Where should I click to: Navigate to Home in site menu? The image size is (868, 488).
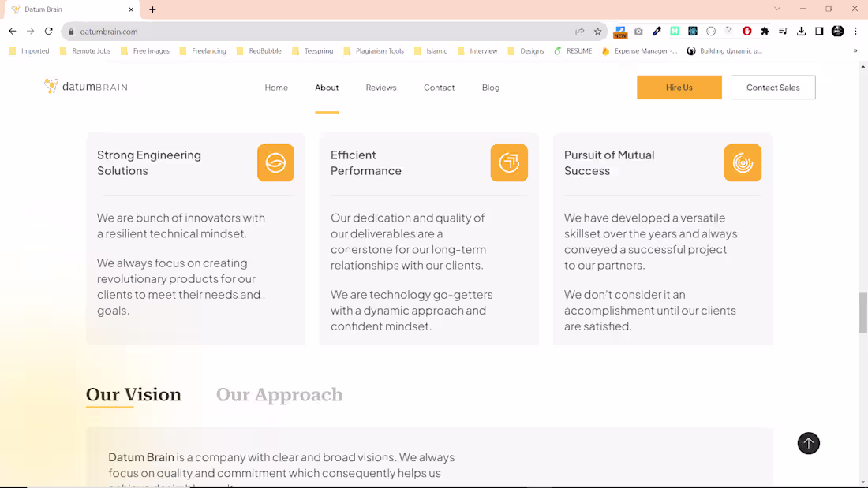tap(276, 88)
